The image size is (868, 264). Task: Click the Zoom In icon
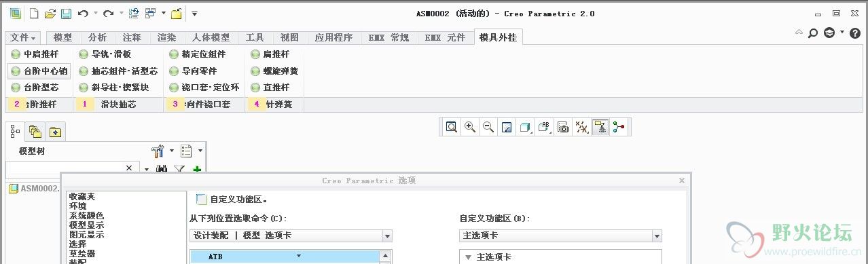click(x=470, y=127)
